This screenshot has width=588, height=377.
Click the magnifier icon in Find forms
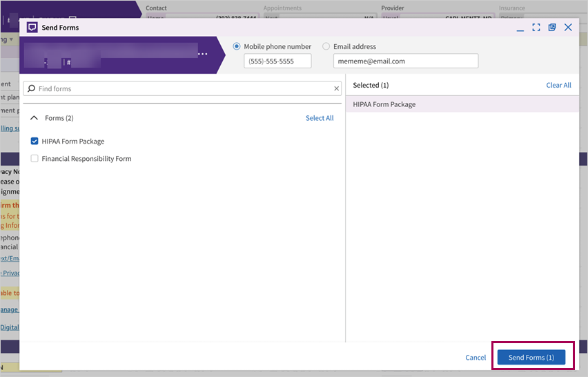(x=31, y=89)
